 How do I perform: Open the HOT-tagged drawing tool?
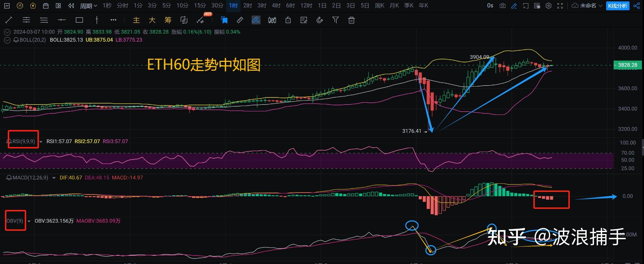point(200,20)
